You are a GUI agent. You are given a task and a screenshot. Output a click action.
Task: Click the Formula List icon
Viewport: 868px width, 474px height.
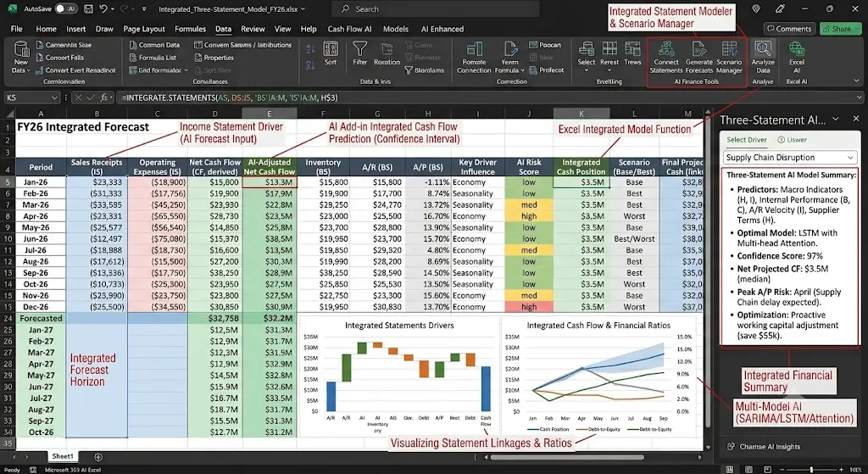(x=133, y=58)
